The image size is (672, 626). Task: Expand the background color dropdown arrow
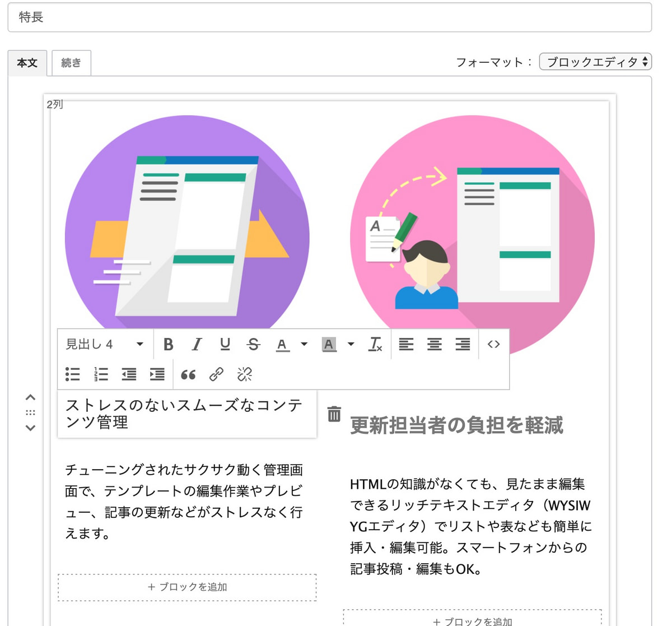coord(351,344)
